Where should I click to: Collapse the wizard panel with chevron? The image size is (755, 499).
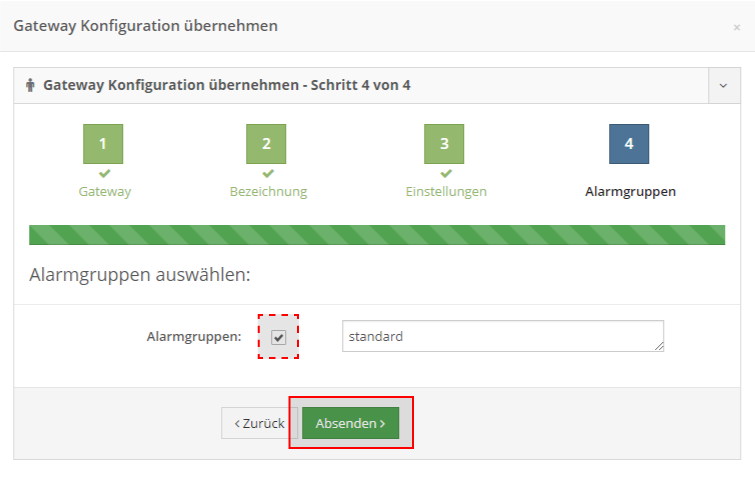(723, 85)
